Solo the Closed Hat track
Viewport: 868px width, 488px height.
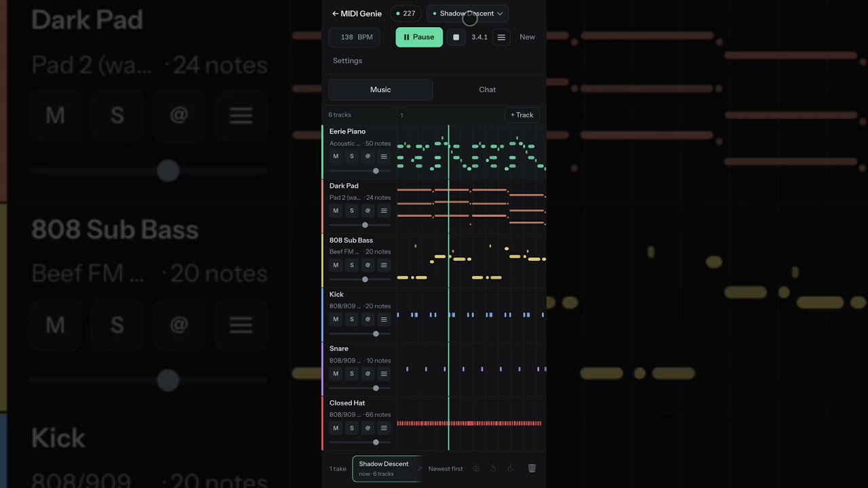pos(351,428)
